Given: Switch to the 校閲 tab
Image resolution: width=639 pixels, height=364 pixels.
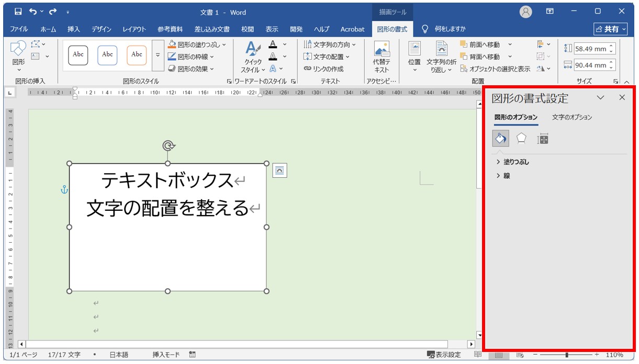Looking at the screenshot, I should 248,29.
